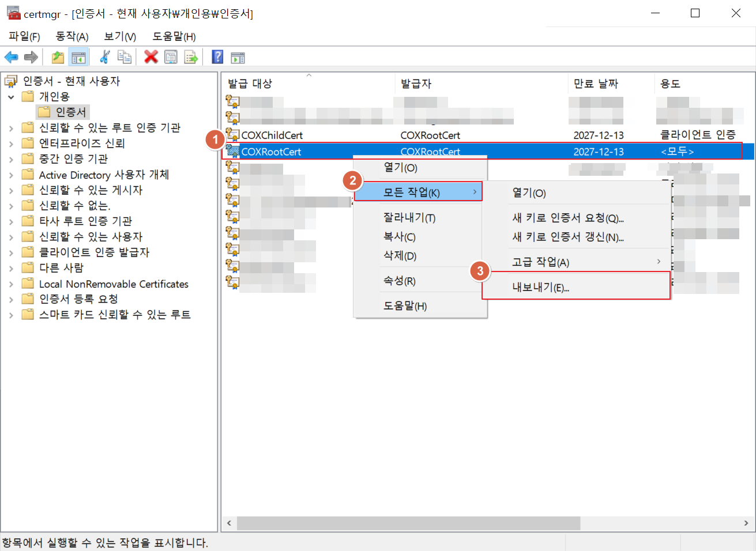The width and height of the screenshot is (756, 551).
Task: Expand the 엔터프라이즈 신뢰 node
Action: click(11, 144)
